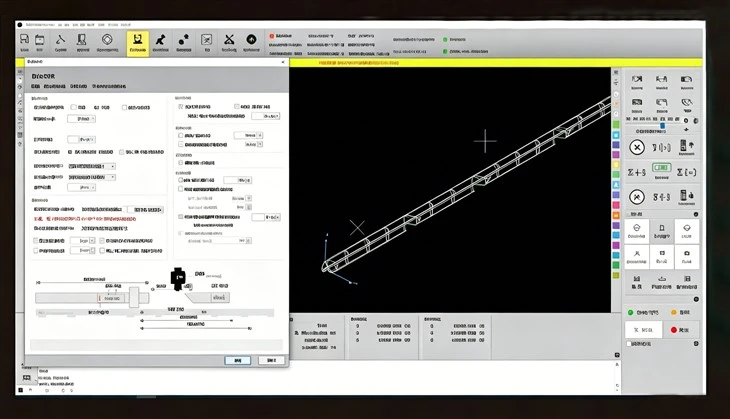Click the boxed X toolbar icon

click(x=207, y=40)
